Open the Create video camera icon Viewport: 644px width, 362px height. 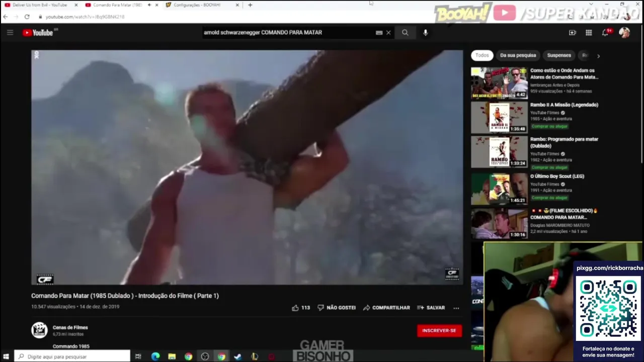pos(573,33)
